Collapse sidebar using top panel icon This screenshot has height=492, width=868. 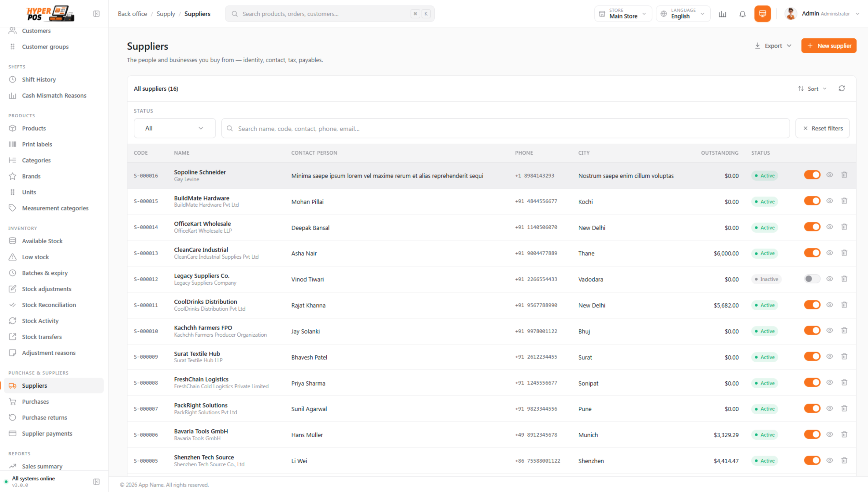[x=96, y=14]
